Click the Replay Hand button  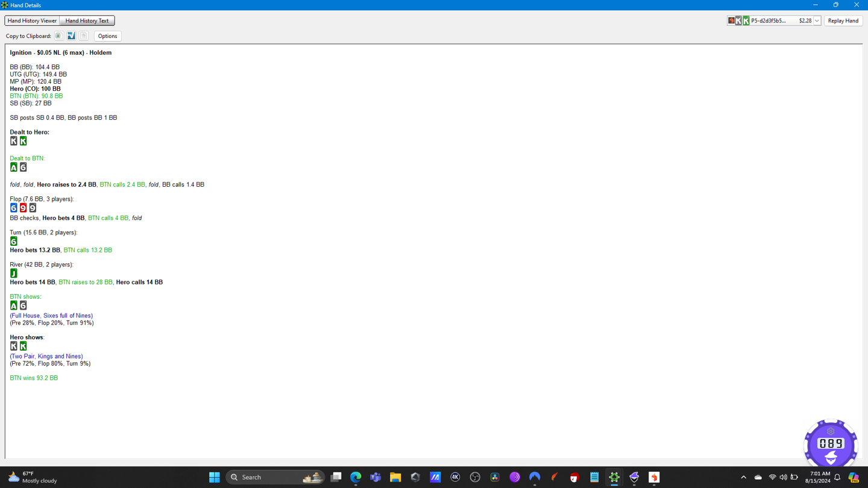pyautogui.click(x=843, y=20)
